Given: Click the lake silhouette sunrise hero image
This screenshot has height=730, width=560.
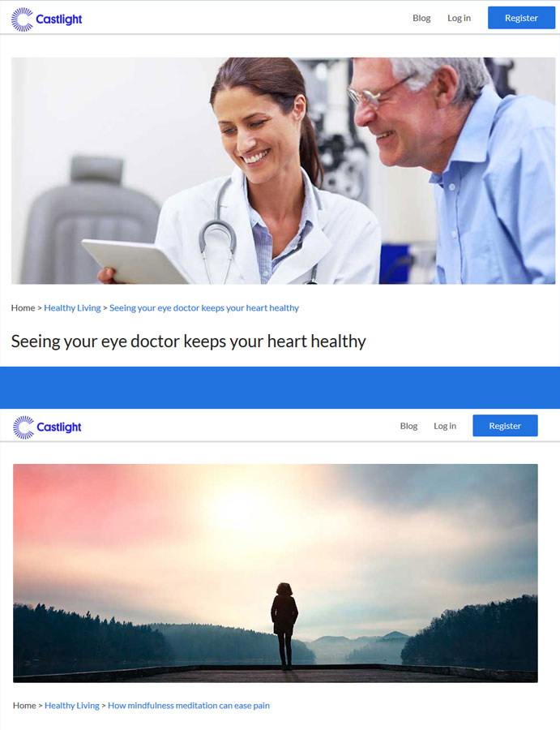Looking at the screenshot, I should click(x=276, y=573).
